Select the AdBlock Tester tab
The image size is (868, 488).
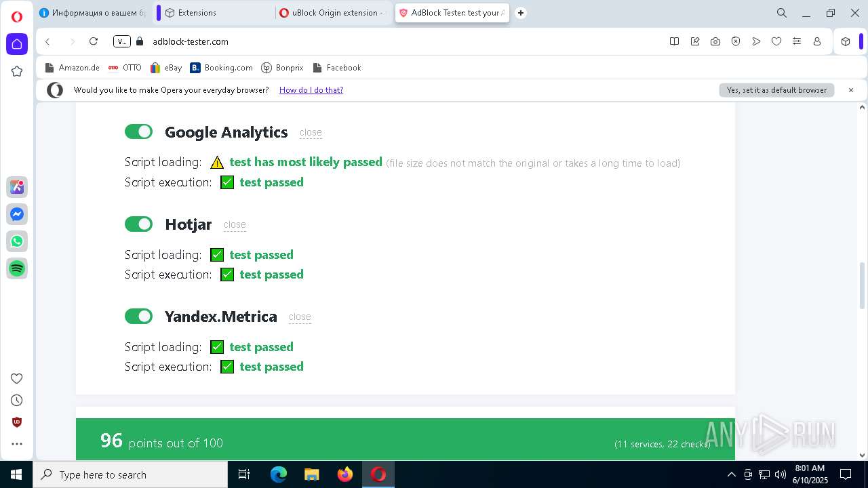(452, 13)
